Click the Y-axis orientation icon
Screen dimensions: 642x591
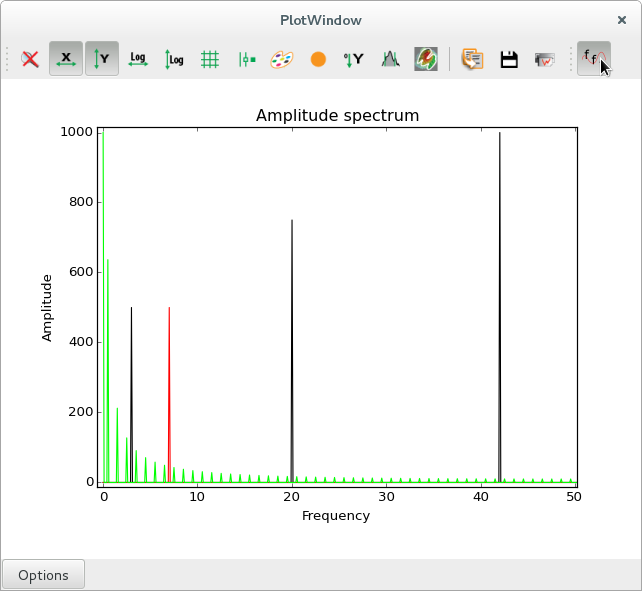pos(354,60)
